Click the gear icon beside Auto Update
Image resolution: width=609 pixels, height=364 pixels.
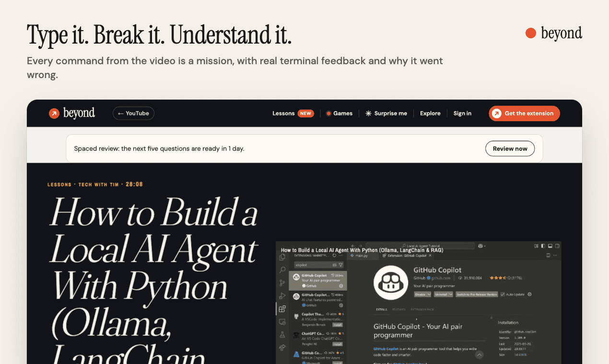(x=529, y=294)
